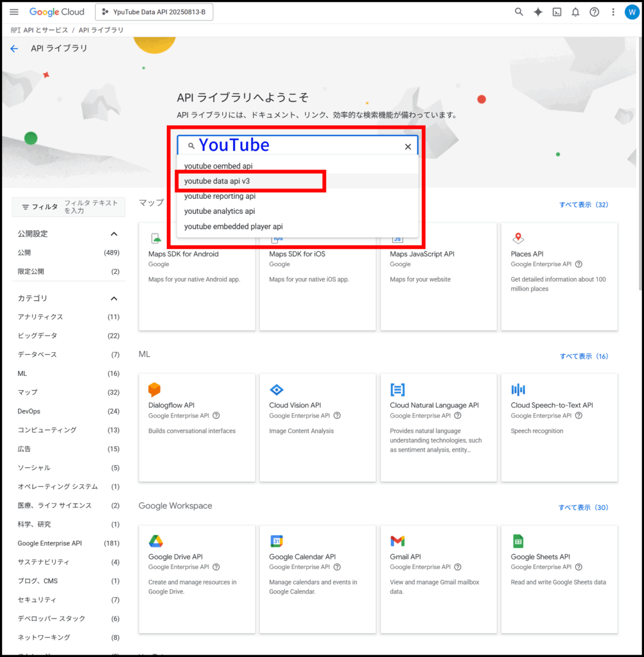Show info for Places API Enterprise badge

tap(579, 264)
